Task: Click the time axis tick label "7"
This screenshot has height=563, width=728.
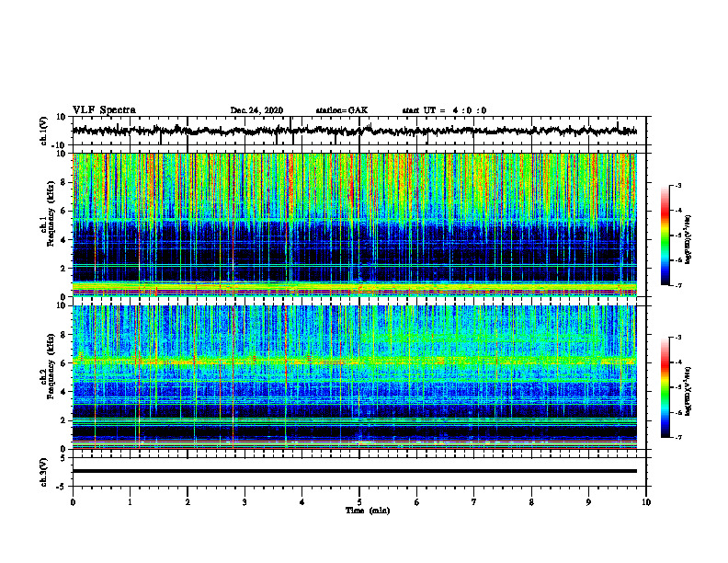Action: (x=474, y=502)
